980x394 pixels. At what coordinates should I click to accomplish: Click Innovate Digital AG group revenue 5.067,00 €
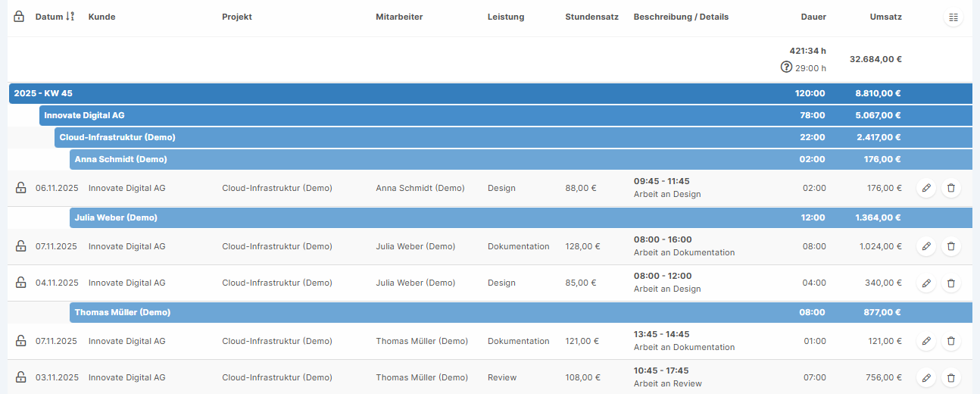(x=879, y=115)
